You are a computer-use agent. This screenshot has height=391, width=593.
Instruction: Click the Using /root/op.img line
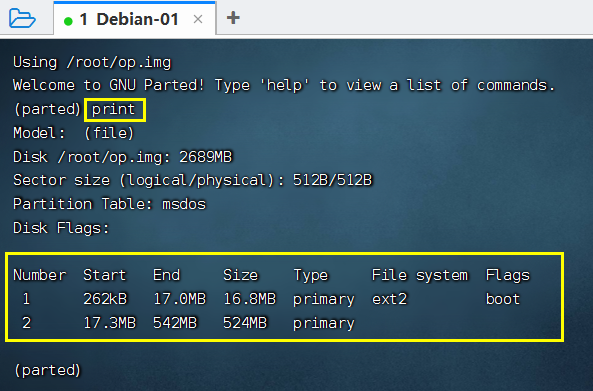(92, 62)
